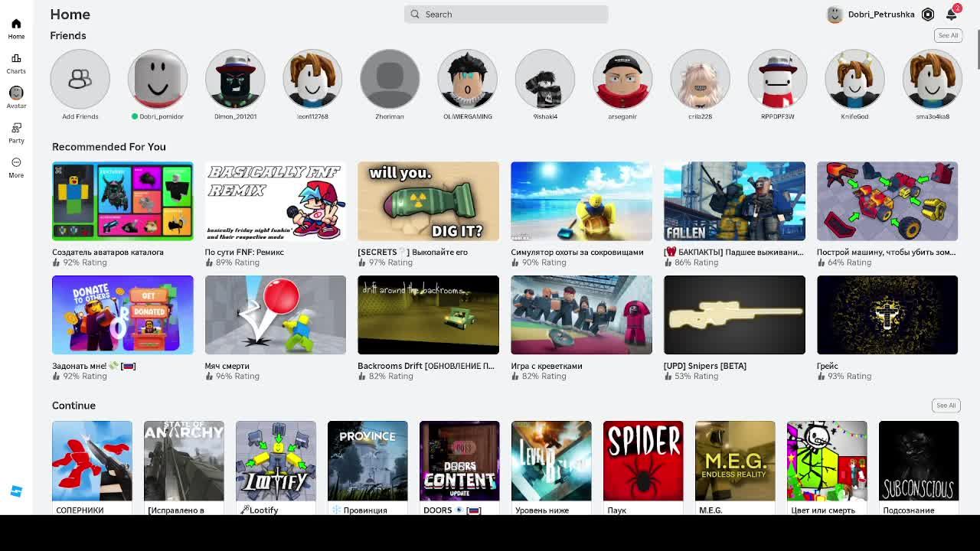Continue playing Цвет или смерть
The height and width of the screenshot is (551, 980).
click(827, 461)
